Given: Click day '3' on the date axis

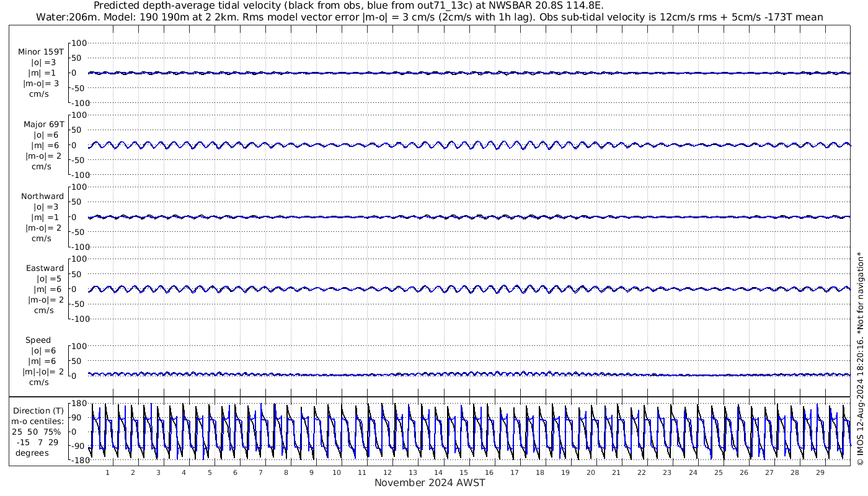Looking at the screenshot, I should [158, 472].
